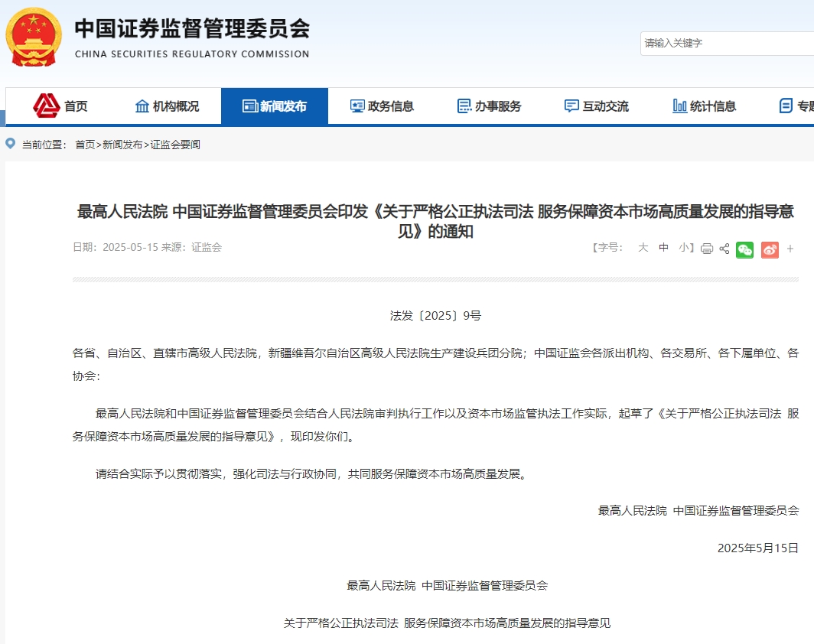This screenshot has width=814, height=644.
Task: Click the 请输入关键字 search box
Action: click(727, 43)
